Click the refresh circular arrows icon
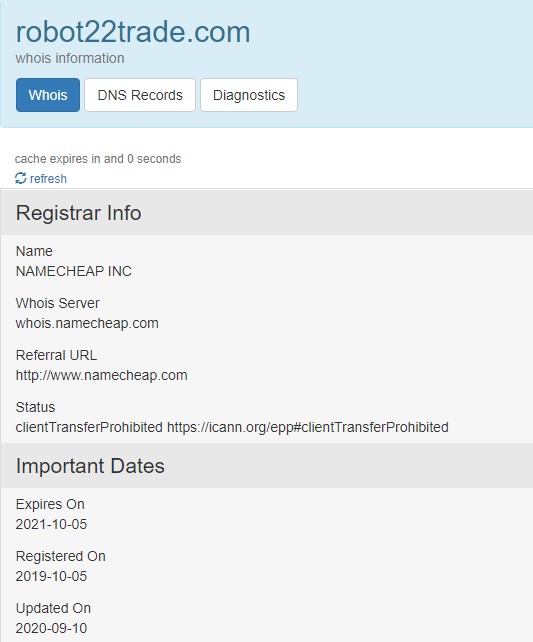The image size is (533, 642). click(20, 178)
